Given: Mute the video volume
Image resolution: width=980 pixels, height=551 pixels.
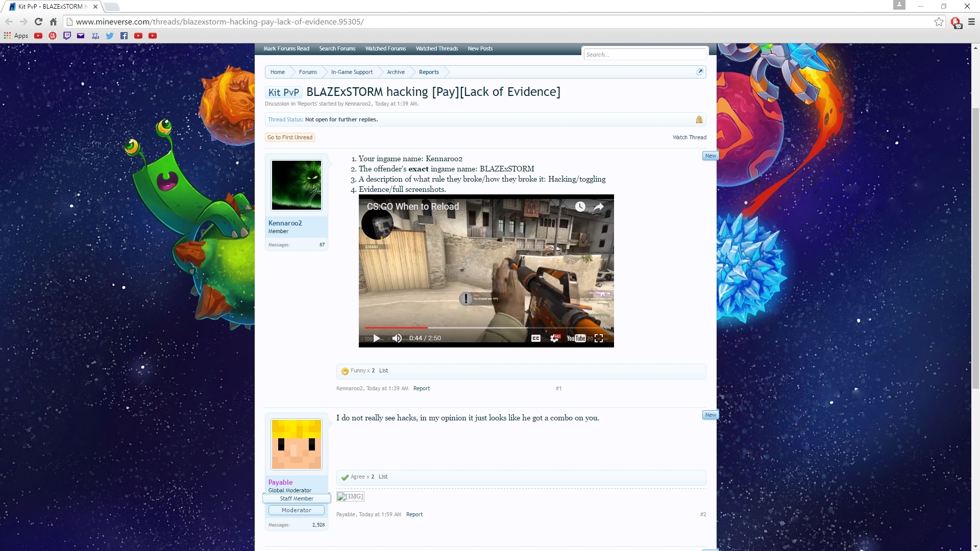Looking at the screenshot, I should tap(397, 338).
